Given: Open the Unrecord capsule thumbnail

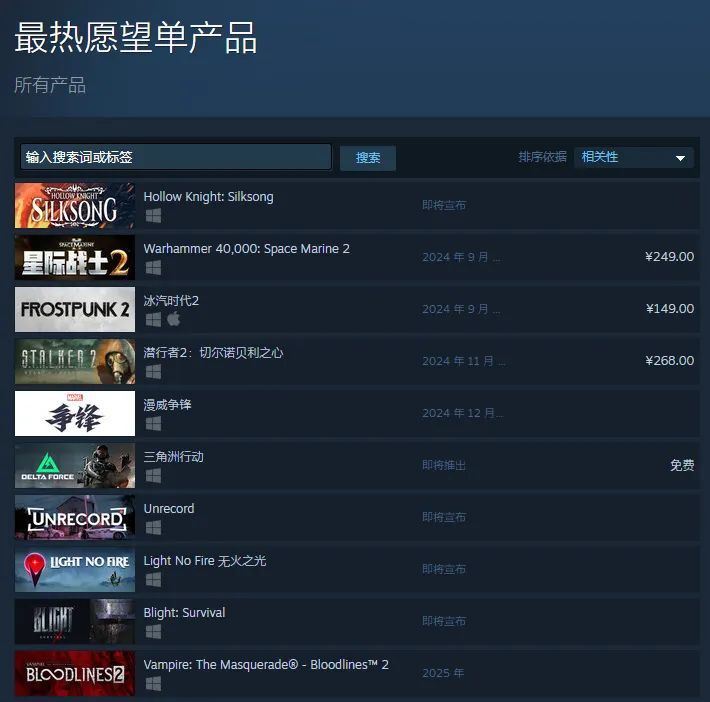Looking at the screenshot, I should (75, 517).
